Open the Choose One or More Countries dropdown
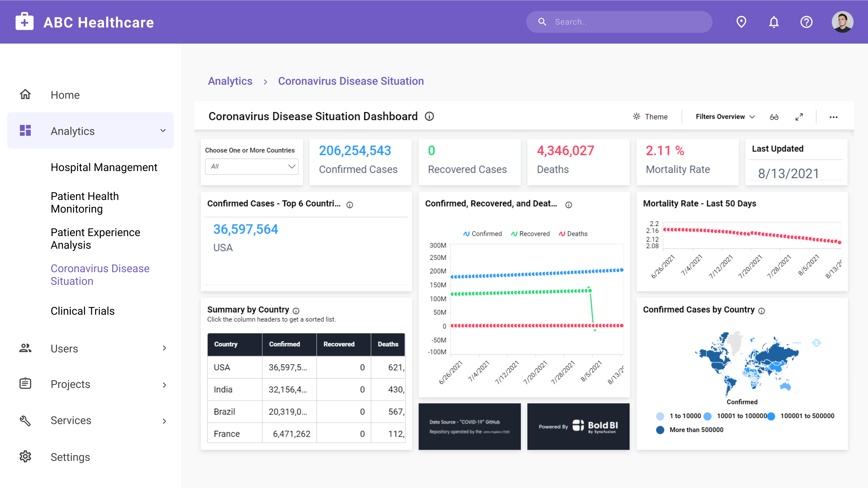The width and height of the screenshot is (868, 488). pyautogui.click(x=251, y=166)
